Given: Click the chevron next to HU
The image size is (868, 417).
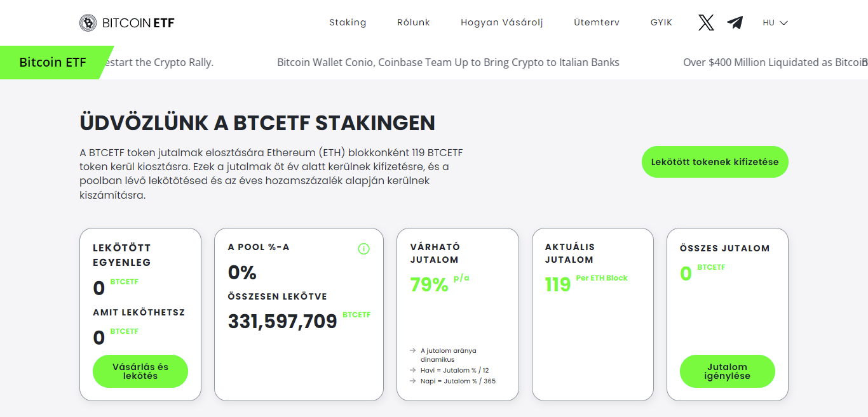Looking at the screenshot, I should tap(783, 23).
